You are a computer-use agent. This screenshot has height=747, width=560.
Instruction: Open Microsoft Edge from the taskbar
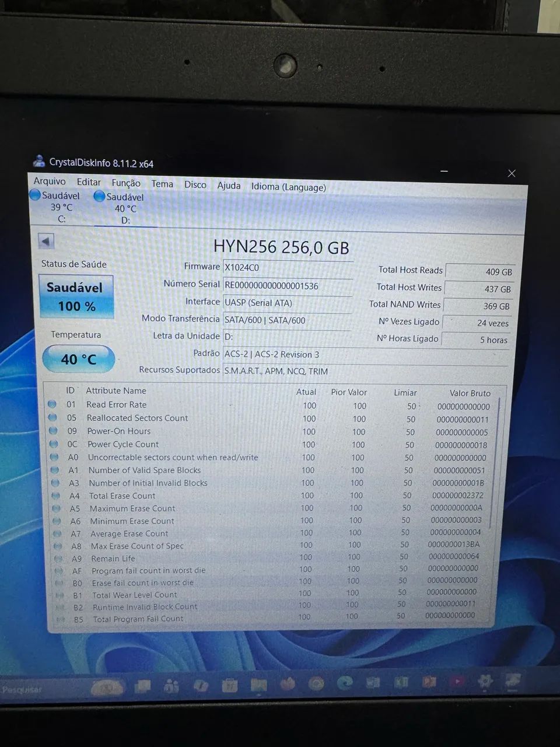(x=345, y=683)
